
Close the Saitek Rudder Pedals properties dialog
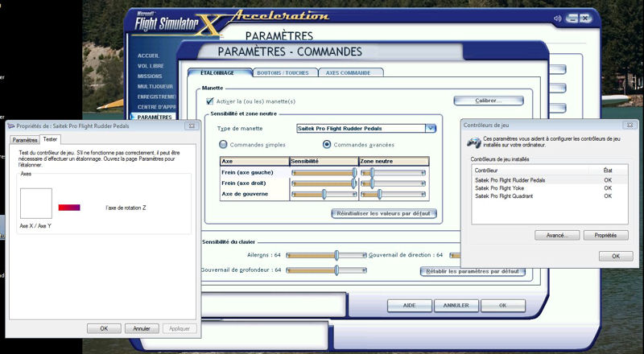[191, 126]
